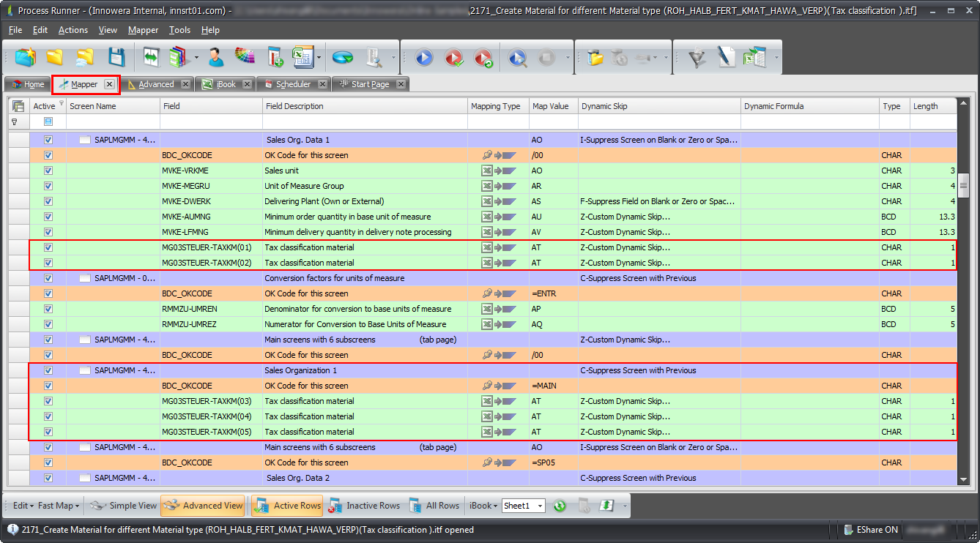The width and height of the screenshot is (980, 543).
Task: Toggle Active checkbox for MG03STEUER-TAXKM(01) row
Action: point(48,247)
